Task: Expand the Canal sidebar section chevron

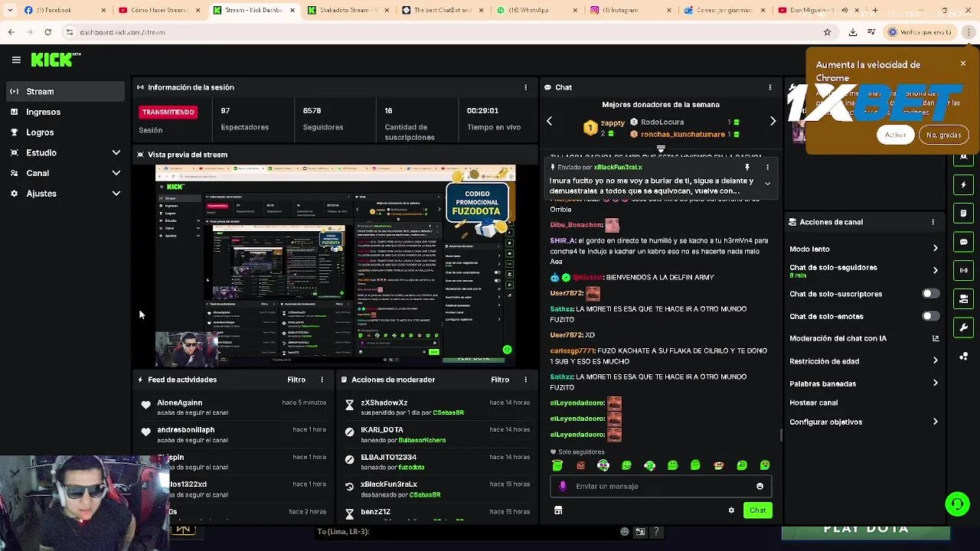Action: 116,173
